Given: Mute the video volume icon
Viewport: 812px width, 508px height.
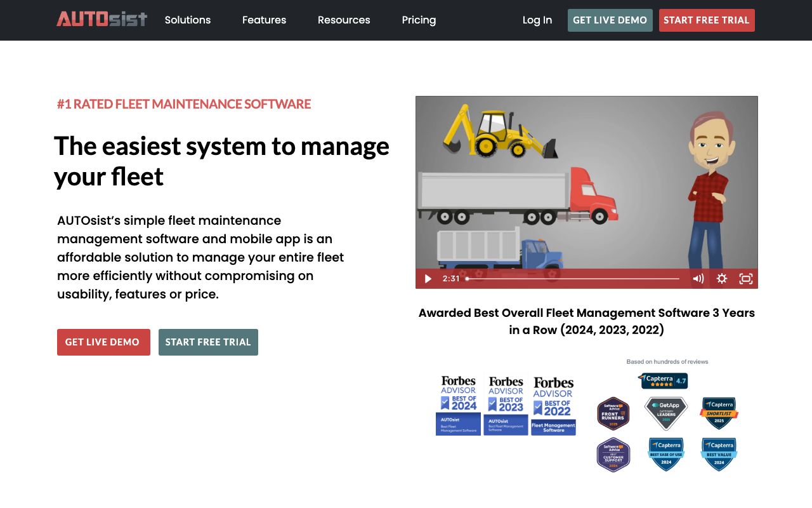Looking at the screenshot, I should [x=698, y=279].
